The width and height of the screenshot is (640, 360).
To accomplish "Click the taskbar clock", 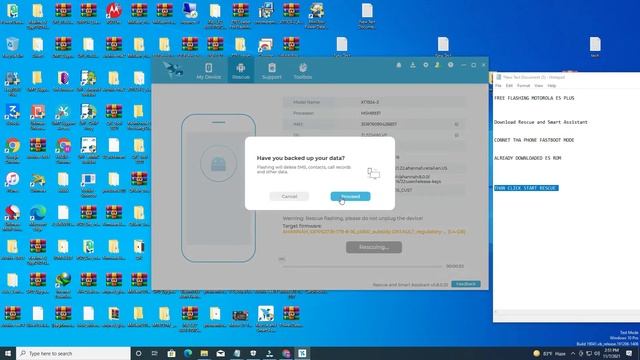I will [611, 353].
